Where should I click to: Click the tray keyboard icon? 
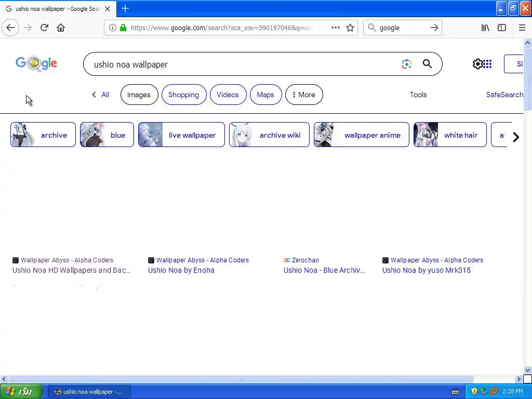(x=455, y=392)
